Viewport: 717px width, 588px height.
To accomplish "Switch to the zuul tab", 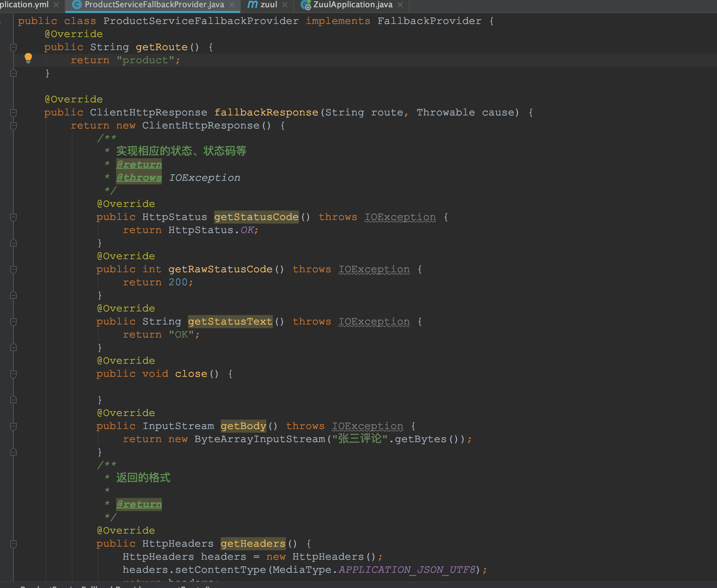I will coord(269,5).
